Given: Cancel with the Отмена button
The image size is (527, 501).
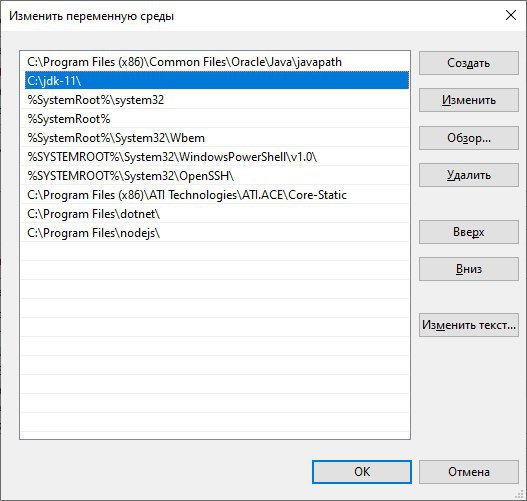Looking at the screenshot, I should pos(469,472).
